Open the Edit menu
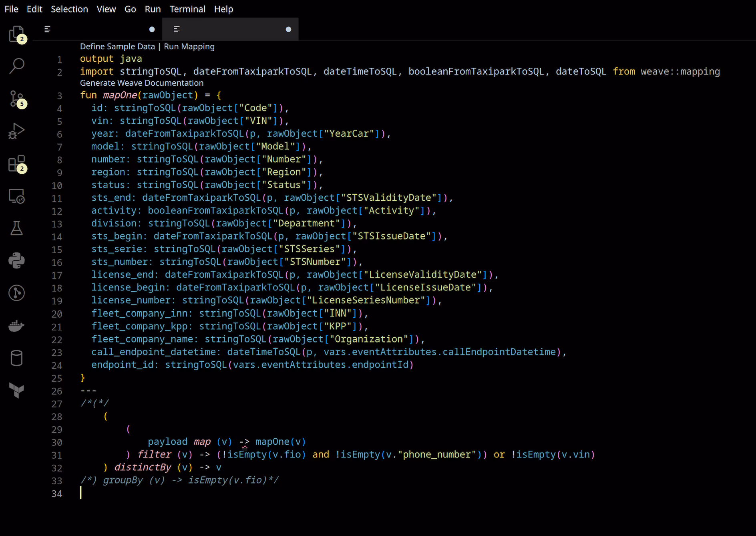The width and height of the screenshot is (756, 536). point(34,9)
